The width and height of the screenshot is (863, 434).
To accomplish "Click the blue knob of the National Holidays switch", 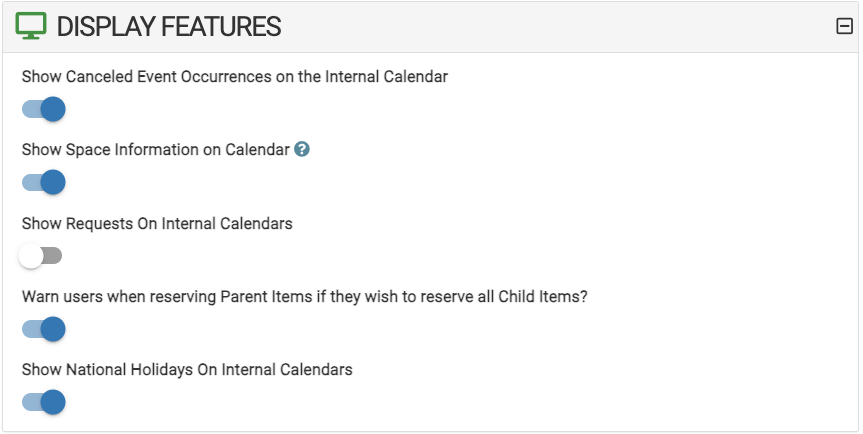I will click(53, 402).
